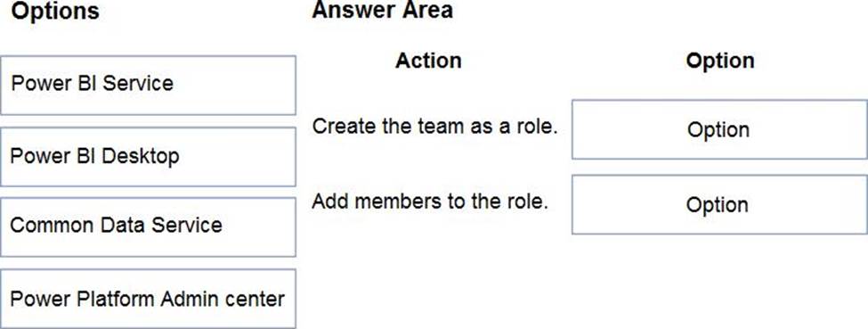Screen dimensions: 868x329
Task: Select the 'Create the team as a role.' text
Action: point(434,127)
